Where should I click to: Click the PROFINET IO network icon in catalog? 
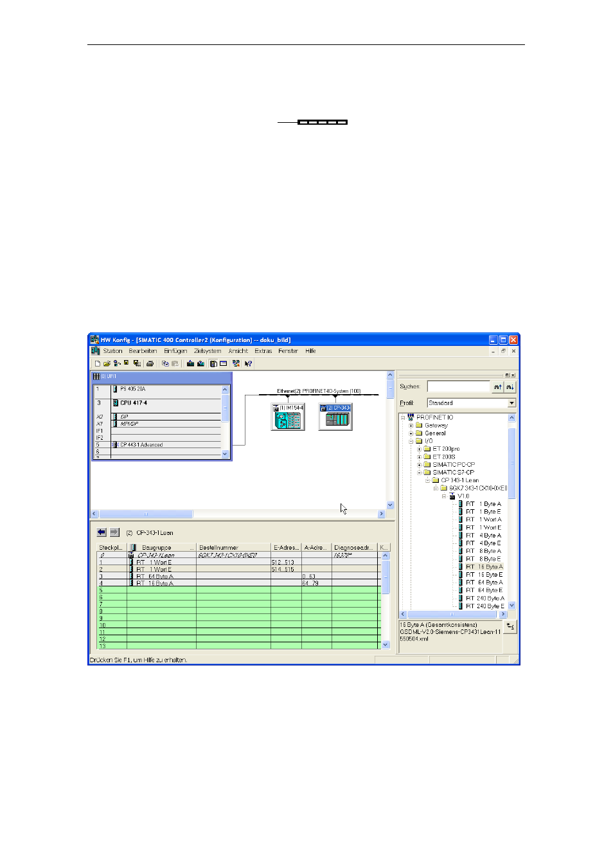411,417
